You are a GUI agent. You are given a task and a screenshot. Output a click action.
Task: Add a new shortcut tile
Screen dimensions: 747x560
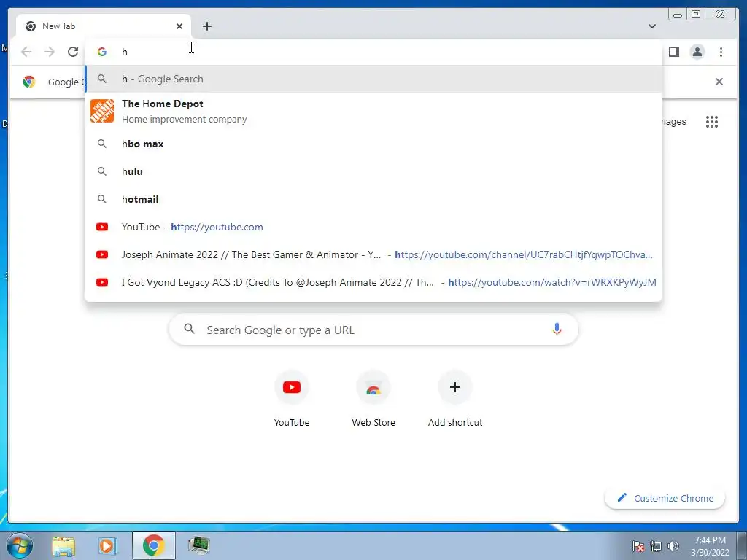(455, 399)
